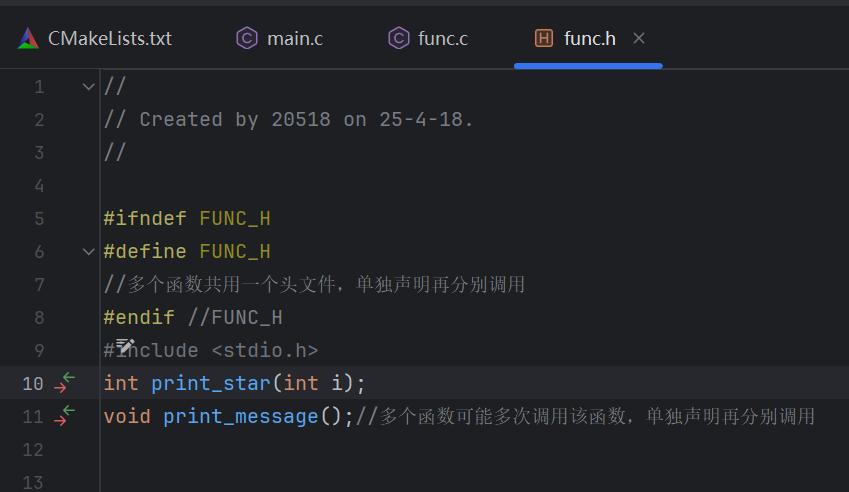Click the FUNC_H macro after #define
849x492 pixels.
(x=235, y=252)
